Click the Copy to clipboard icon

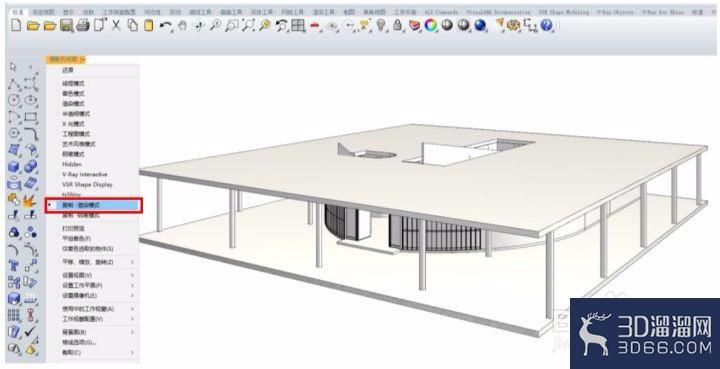tap(133, 25)
